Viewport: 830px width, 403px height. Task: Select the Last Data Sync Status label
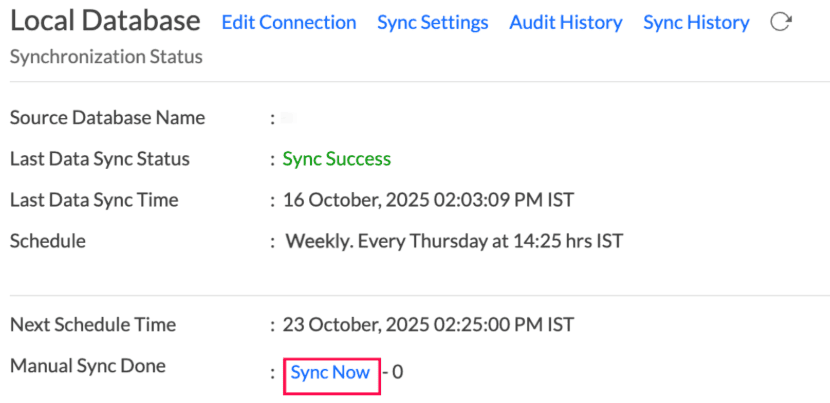(99, 159)
